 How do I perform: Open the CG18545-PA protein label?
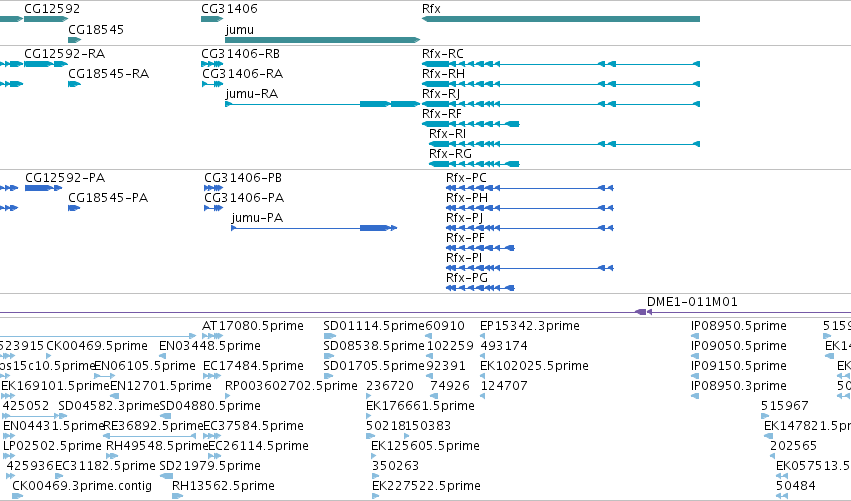coord(108,198)
